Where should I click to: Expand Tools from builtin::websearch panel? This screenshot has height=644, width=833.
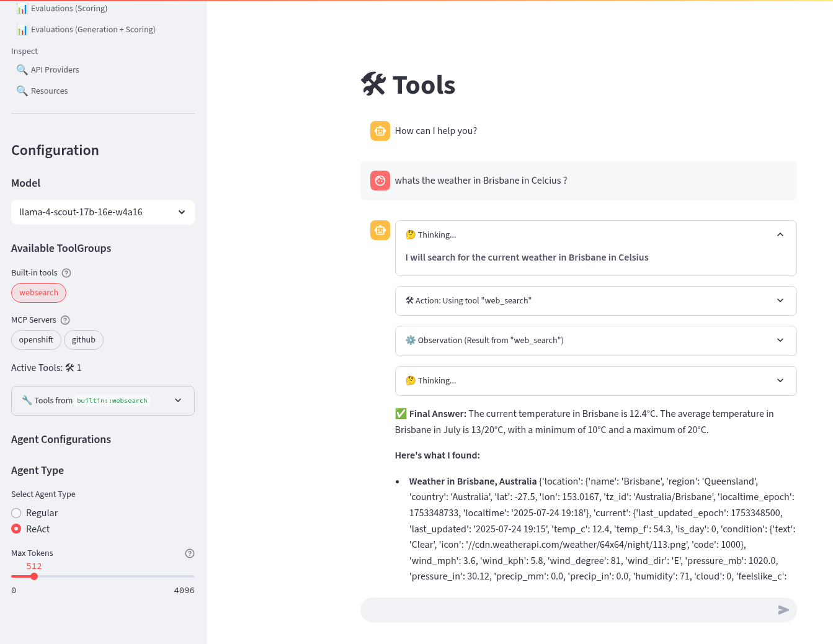tap(103, 401)
